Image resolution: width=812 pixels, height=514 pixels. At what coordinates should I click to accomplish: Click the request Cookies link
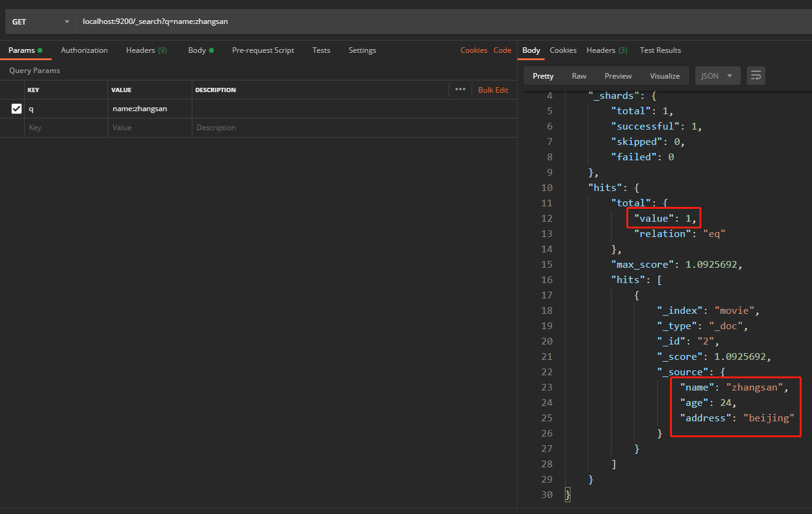[x=474, y=50]
